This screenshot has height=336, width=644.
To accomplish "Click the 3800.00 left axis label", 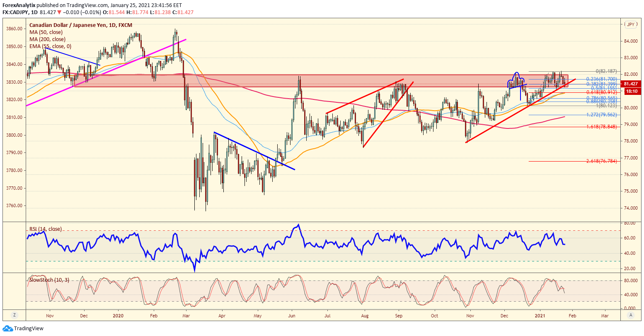I will (x=14, y=135).
